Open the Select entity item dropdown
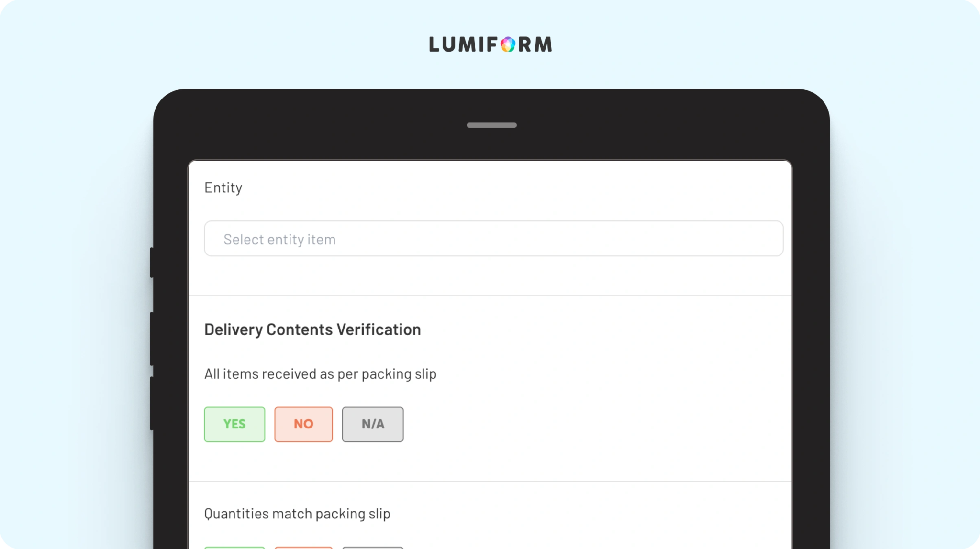The height and width of the screenshot is (549, 980). [x=493, y=239]
